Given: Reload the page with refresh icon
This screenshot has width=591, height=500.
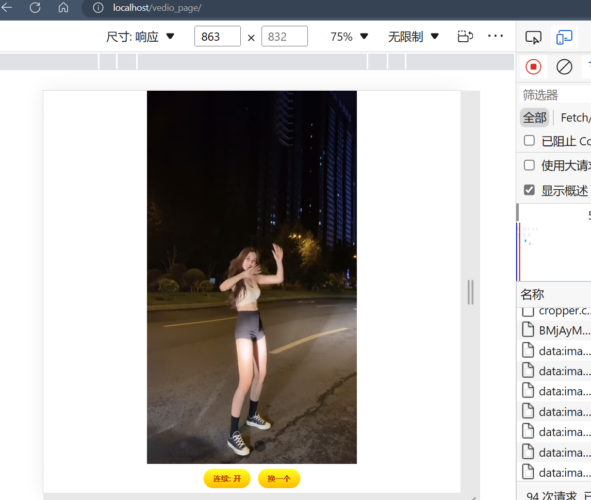Looking at the screenshot, I should (35, 8).
